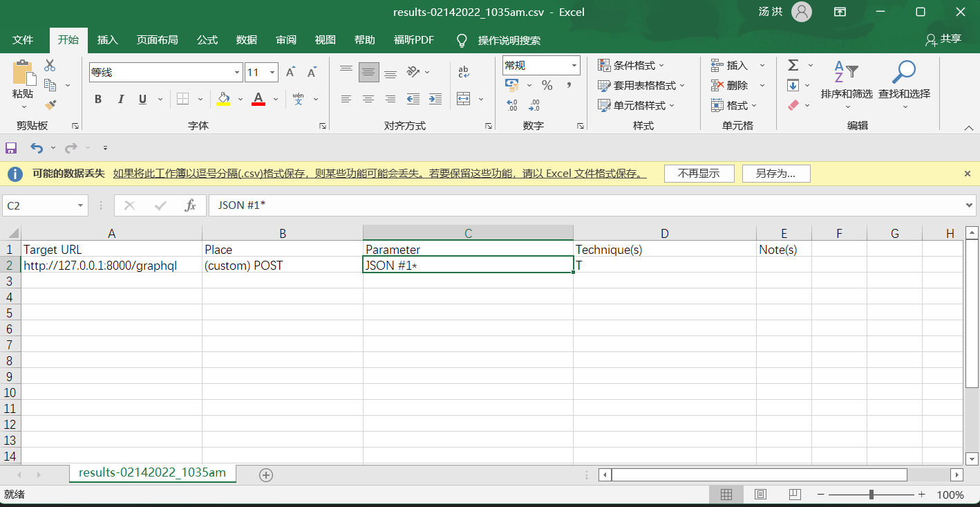
Task: Click the Fill down icon
Action: 793,85
